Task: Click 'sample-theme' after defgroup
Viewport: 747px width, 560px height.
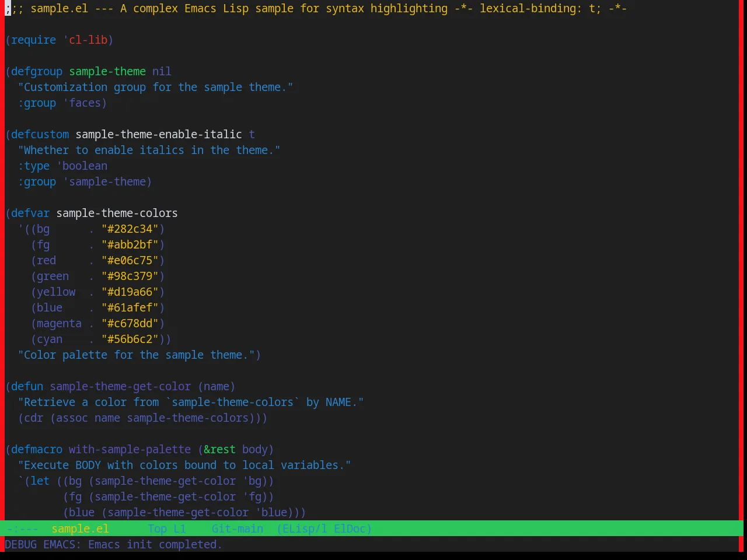Action: point(107,71)
